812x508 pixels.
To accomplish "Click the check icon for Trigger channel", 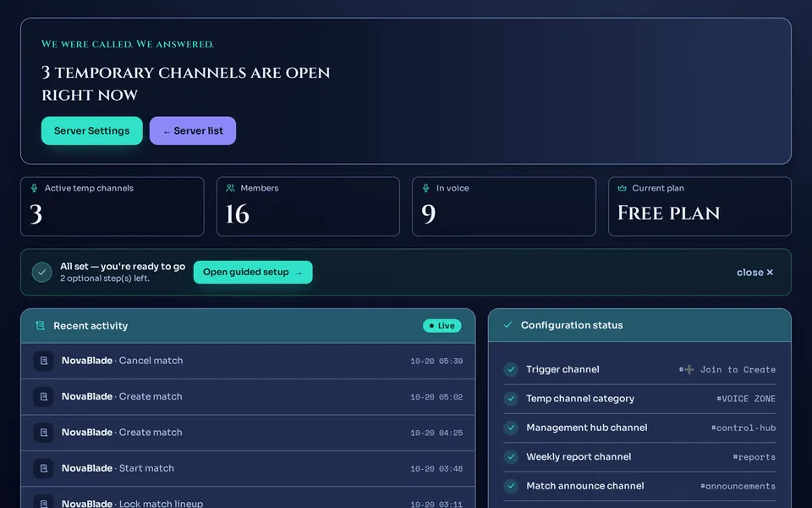I will [x=511, y=370].
